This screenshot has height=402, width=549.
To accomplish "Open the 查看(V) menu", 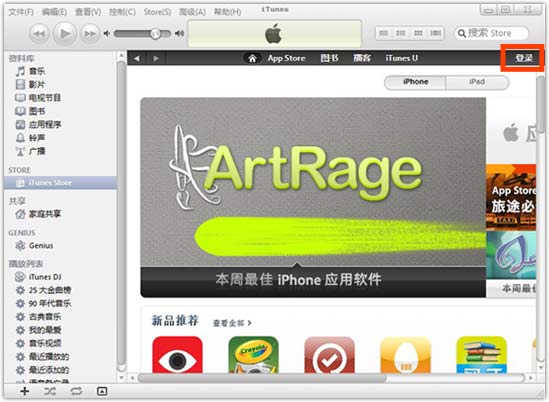I will [x=88, y=12].
